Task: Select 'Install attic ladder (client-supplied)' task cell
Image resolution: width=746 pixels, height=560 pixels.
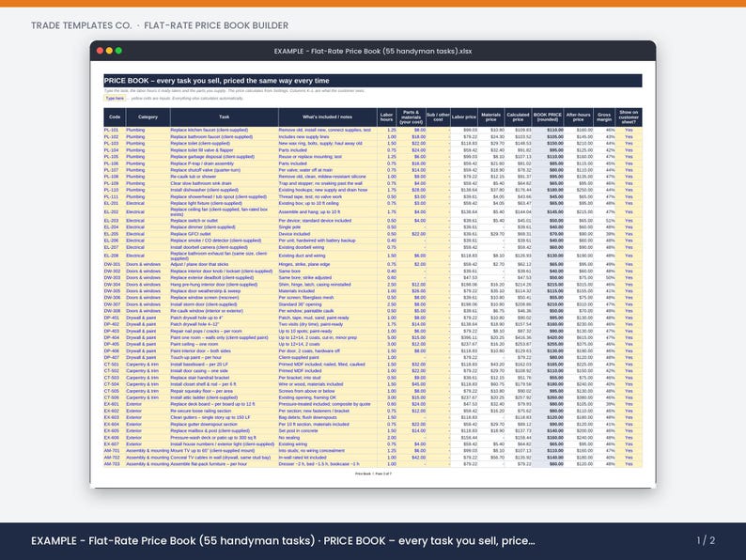Action: [x=225, y=397]
